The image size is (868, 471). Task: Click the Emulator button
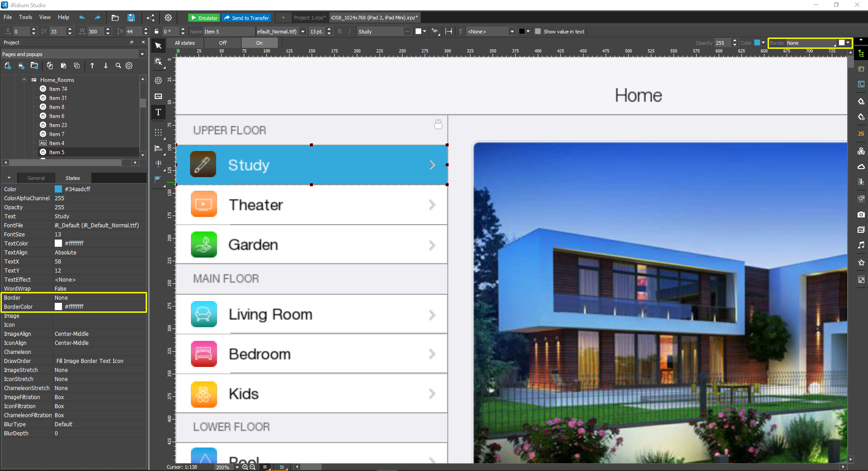tap(204, 18)
